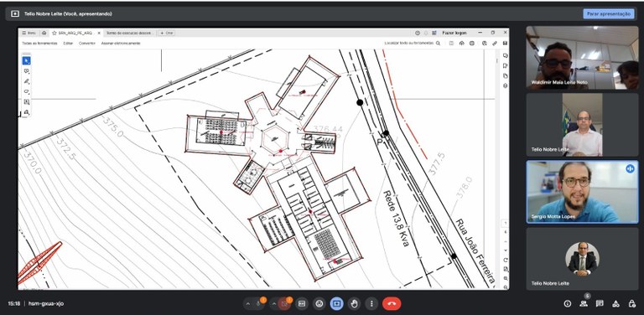Choose the comment tool in PDF sidebar
This screenshot has height=315, width=644.
pos(26,71)
